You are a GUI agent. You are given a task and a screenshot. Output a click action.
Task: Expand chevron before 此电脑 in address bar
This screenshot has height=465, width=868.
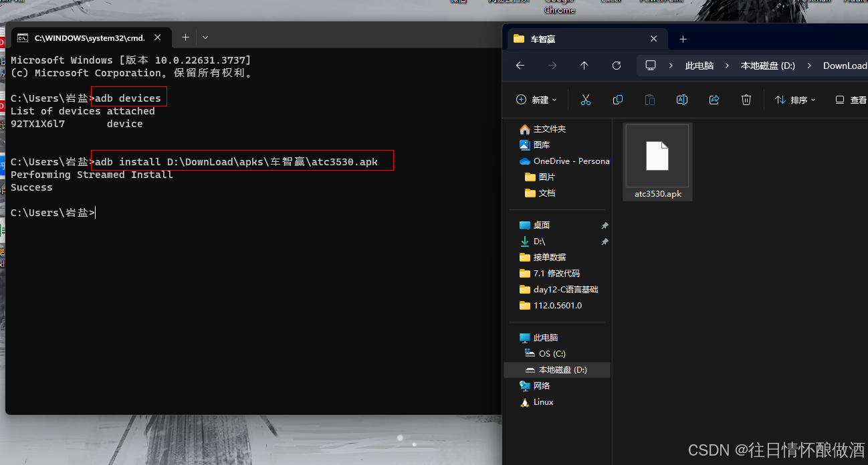671,66
